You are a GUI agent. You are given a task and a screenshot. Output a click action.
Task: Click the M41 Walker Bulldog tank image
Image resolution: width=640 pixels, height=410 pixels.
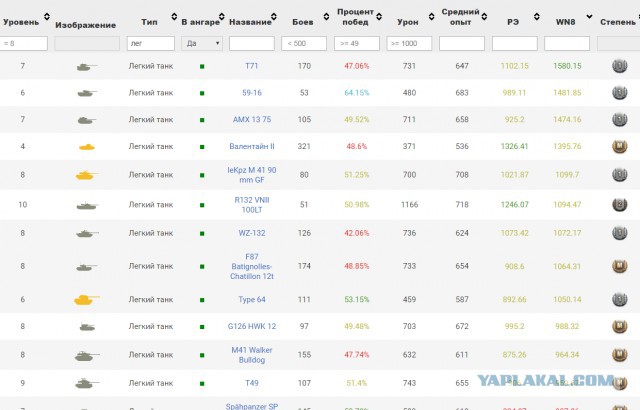pos(87,355)
